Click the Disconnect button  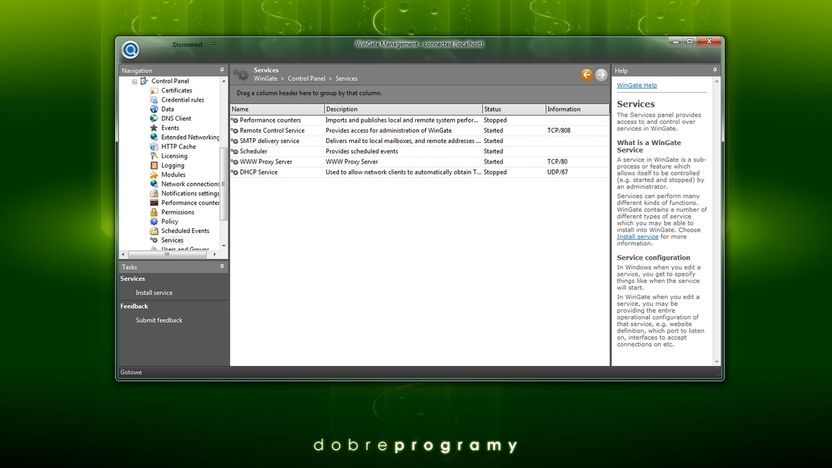point(187,45)
